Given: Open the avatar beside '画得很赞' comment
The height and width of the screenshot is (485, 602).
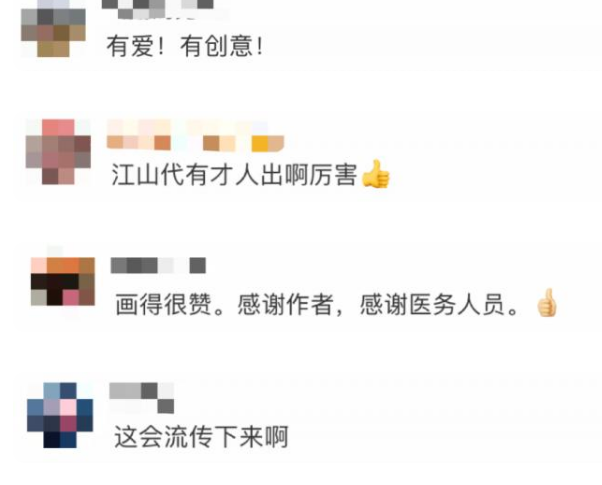Looking at the screenshot, I should tap(63, 281).
